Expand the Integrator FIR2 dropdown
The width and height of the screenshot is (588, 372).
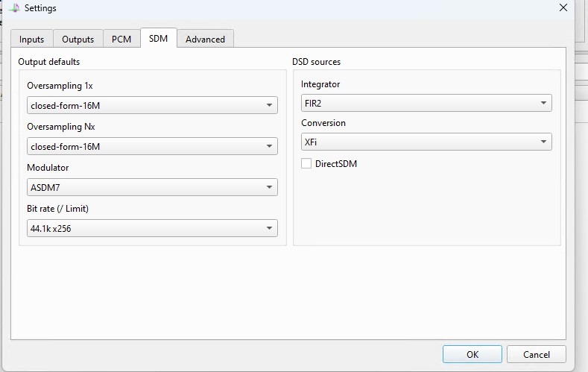[426, 103]
